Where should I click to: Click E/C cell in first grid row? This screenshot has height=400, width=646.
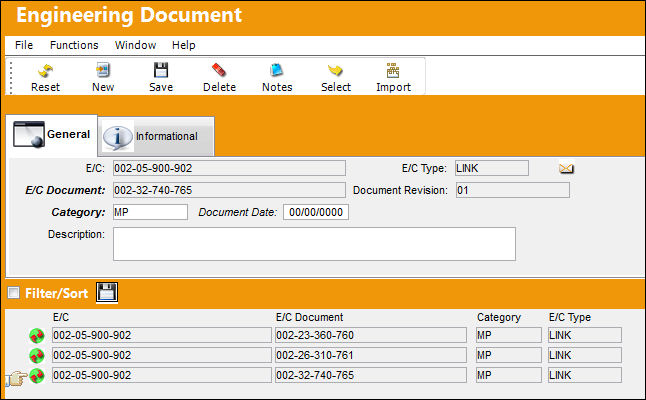(x=162, y=335)
